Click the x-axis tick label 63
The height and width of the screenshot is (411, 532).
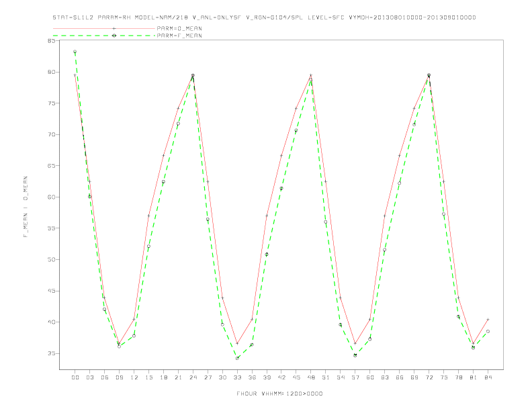click(384, 377)
